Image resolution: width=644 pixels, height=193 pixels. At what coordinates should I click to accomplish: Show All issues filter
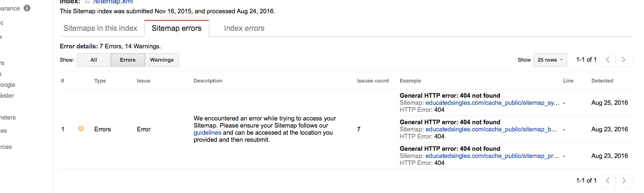click(x=94, y=60)
